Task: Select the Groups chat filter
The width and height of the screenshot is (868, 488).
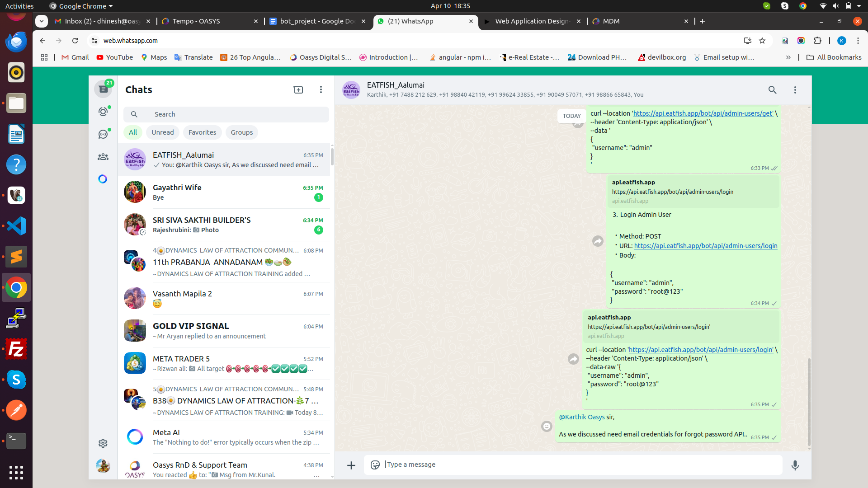Action: pyautogui.click(x=242, y=132)
